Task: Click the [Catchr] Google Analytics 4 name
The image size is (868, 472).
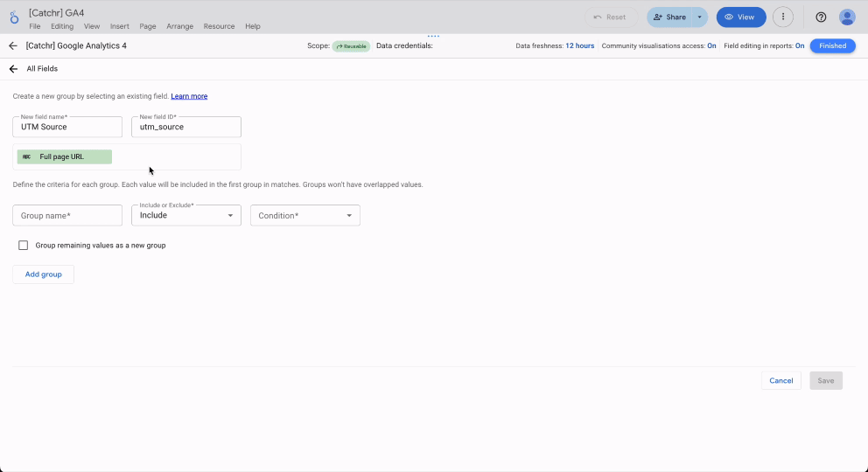Action: click(76, 45)
